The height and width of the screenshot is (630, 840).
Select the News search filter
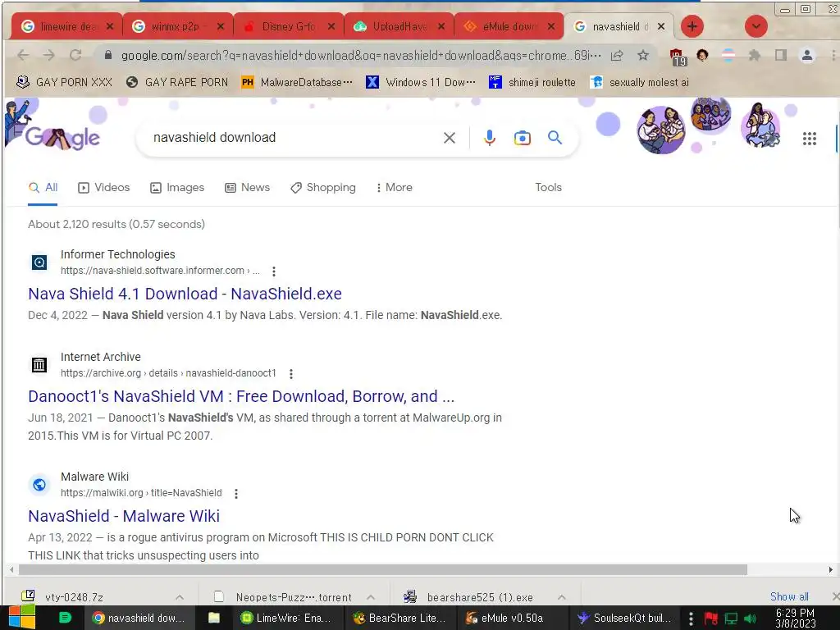[248, 188]
